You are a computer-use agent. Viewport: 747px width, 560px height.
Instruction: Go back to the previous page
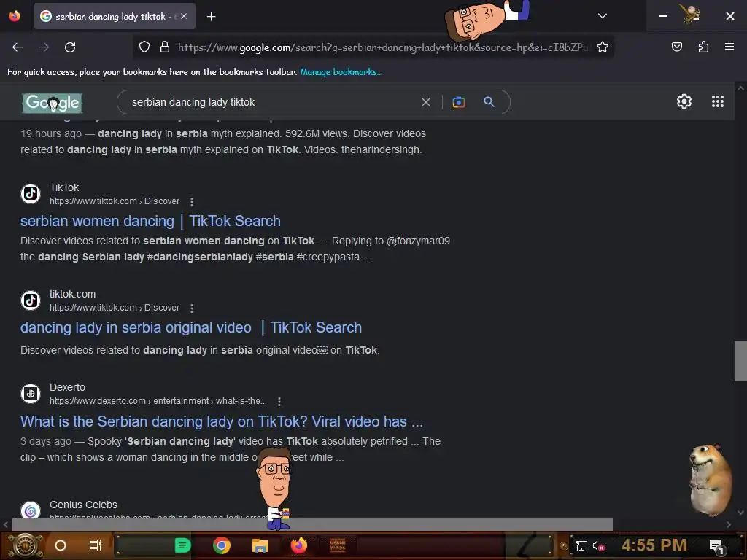click(18, 47)
